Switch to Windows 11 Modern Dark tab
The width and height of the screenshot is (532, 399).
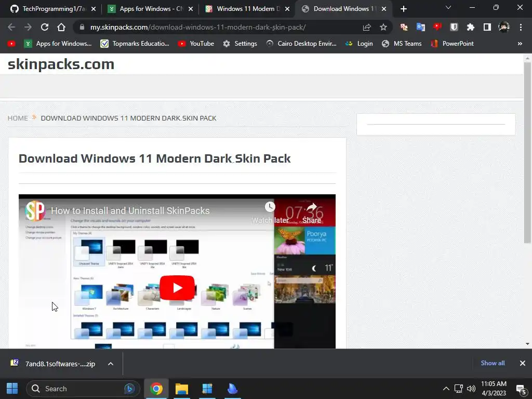coord(246,9)
